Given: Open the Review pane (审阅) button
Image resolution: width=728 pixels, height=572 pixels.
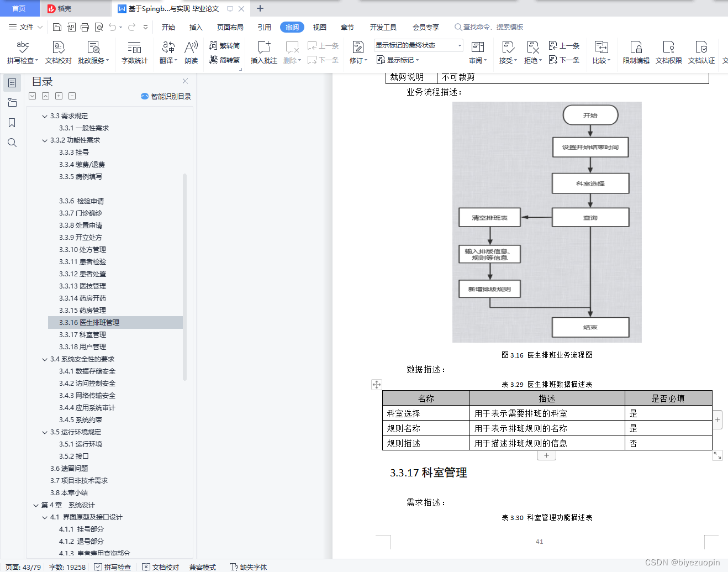Looking at the screenshot, I should click(478, 53).
